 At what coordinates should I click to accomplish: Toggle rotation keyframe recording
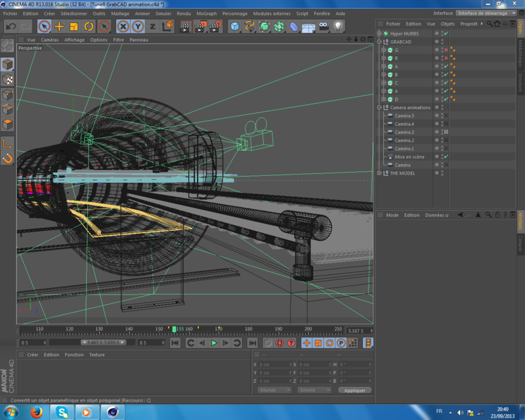point(329,343)
